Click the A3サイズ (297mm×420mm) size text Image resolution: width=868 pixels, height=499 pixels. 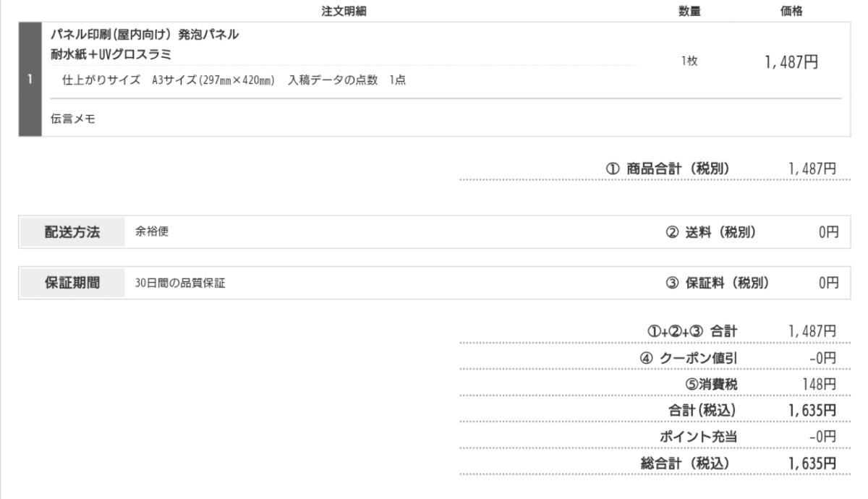coord(213,80)
